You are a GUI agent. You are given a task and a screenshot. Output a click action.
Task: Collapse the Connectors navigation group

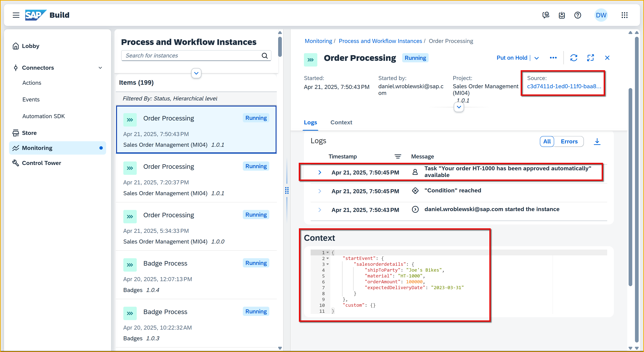100,68
